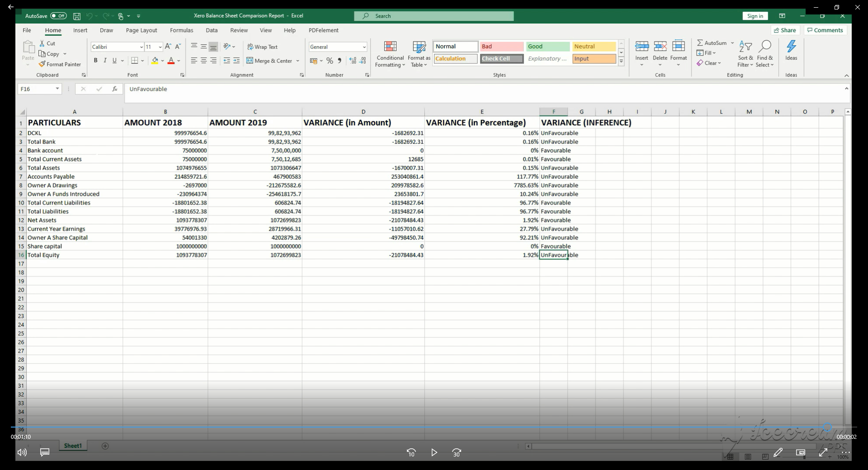Open Format as Table
Viewport: 868px width, 470px height.
click(419, 47)
